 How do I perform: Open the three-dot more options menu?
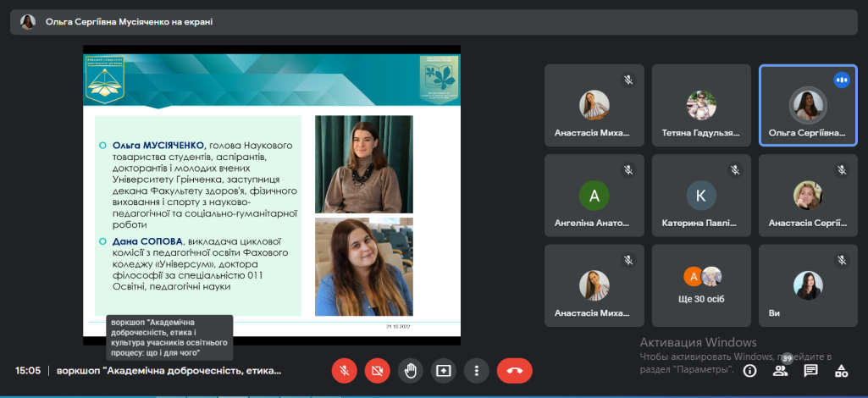[477, 370]
